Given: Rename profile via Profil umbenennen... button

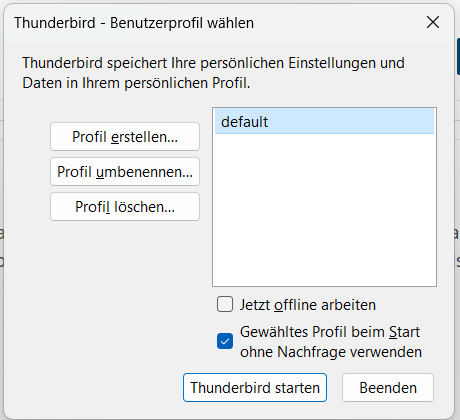Looking at the screenshot, I should point(125,172).
